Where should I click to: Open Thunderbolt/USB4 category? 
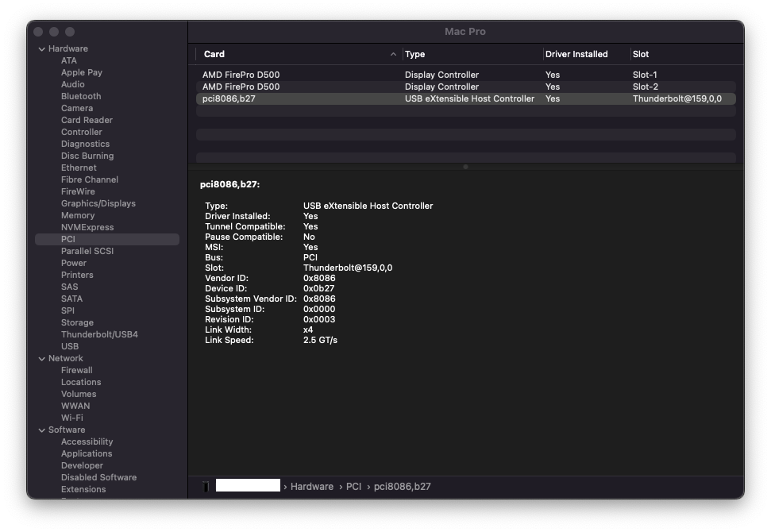click(x=99, y=334)
